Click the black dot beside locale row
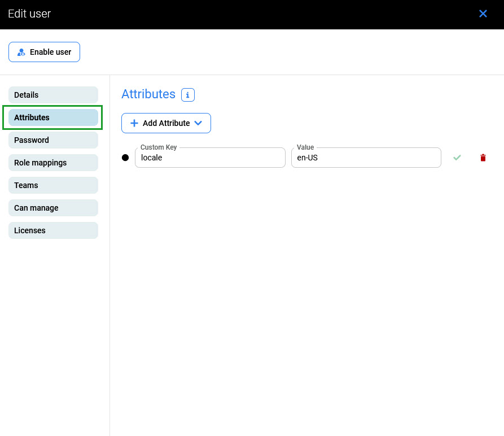The image size is (504, 436). coord(125,158)
